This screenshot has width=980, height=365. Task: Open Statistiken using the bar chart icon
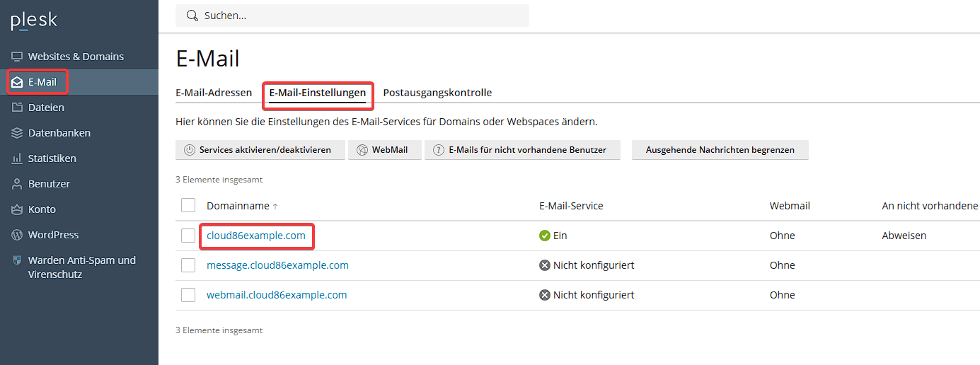(x=17, y=158)
